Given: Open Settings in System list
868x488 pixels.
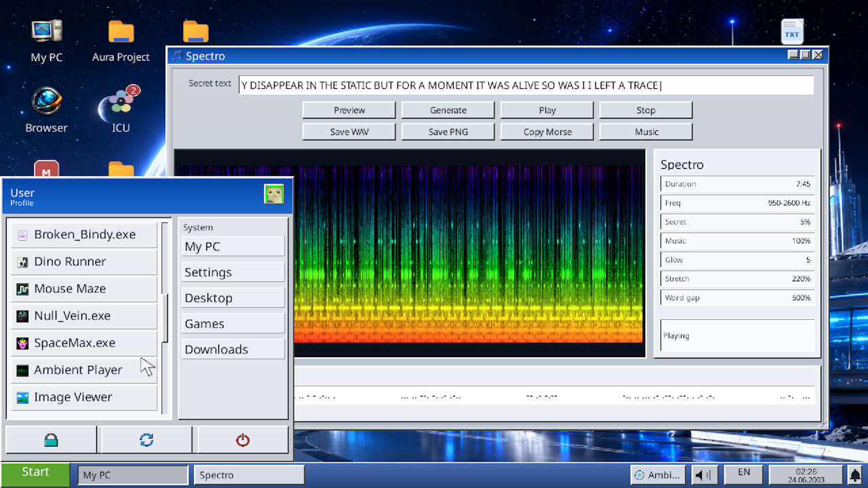Looking at the screenshot, I should coord(233,272).
